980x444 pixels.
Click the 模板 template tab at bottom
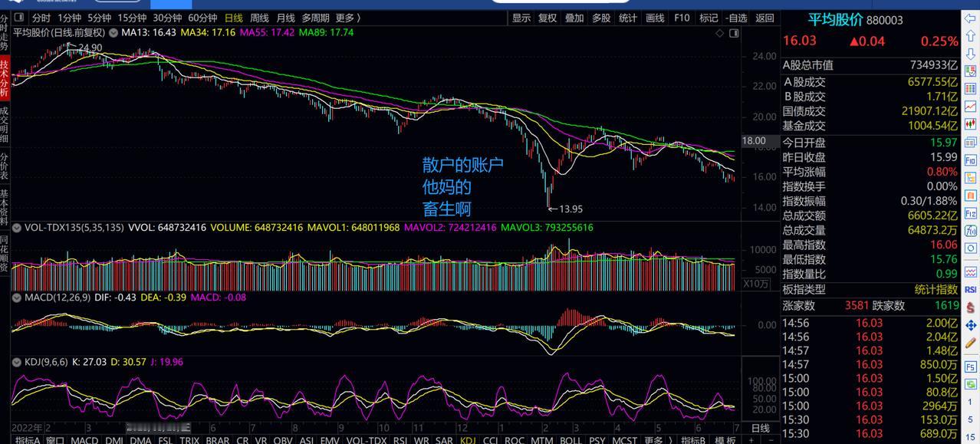pos(725,439)
